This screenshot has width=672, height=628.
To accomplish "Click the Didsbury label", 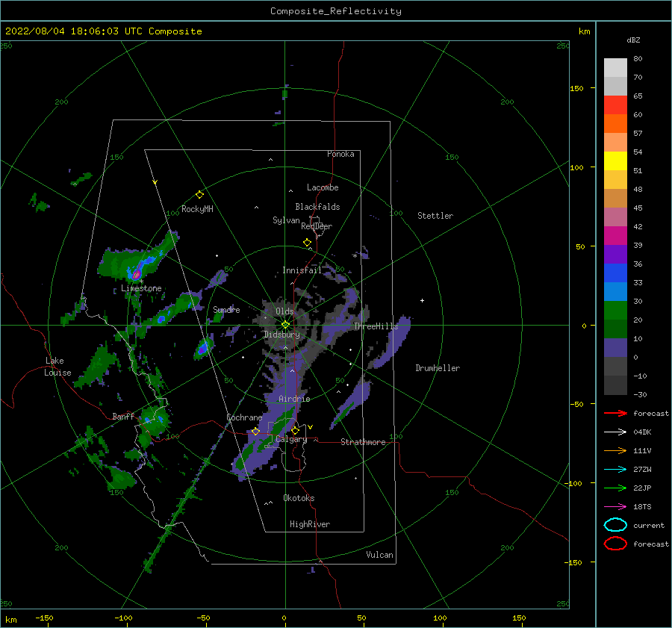I will coord(282,334).
